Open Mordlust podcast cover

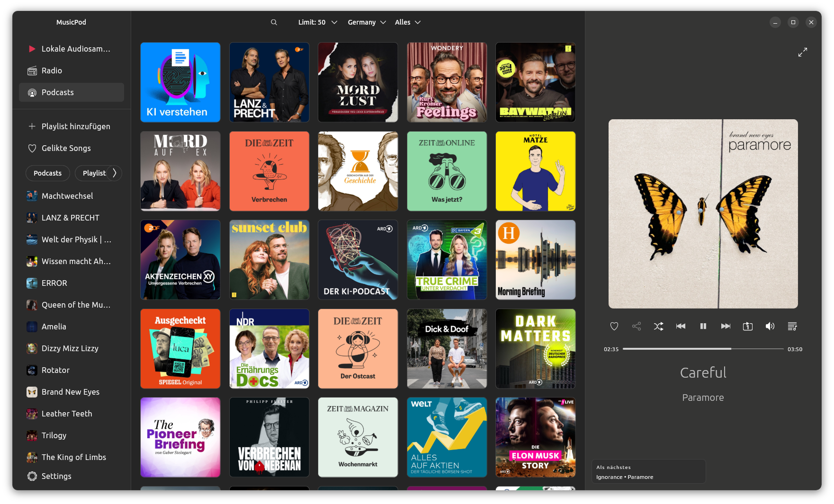358,82
